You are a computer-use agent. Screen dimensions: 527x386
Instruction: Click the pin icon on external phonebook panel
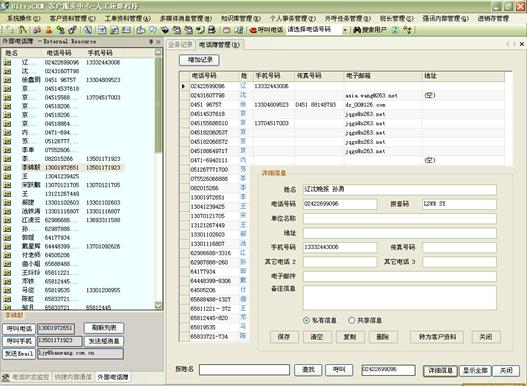[151, 42]
